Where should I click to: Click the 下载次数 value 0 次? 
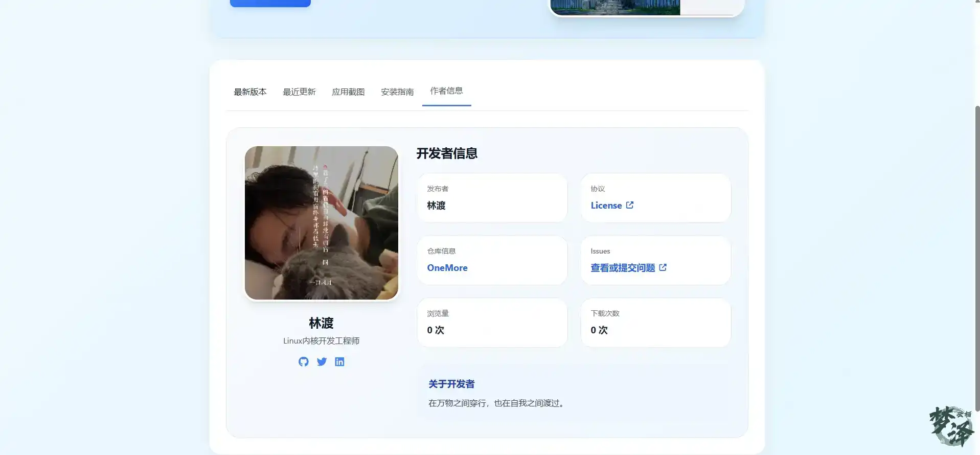coord(599,330)
